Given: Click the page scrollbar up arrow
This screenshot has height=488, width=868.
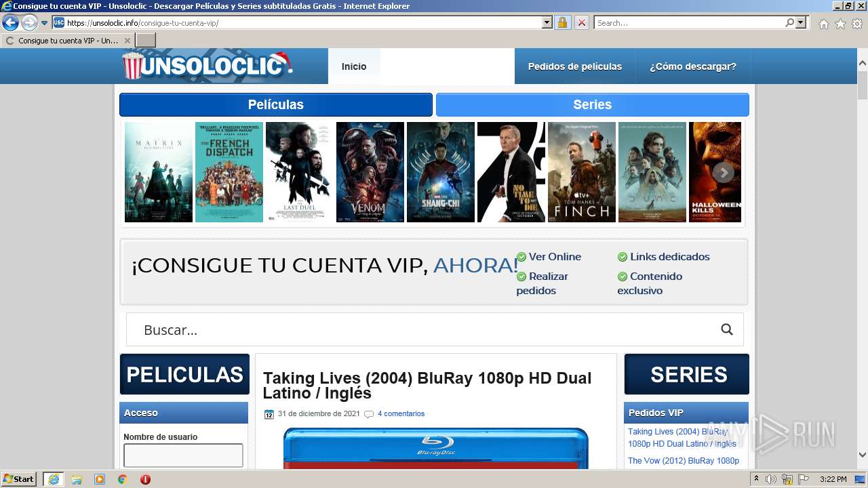Looking at the screenshot, I should 862,63.
